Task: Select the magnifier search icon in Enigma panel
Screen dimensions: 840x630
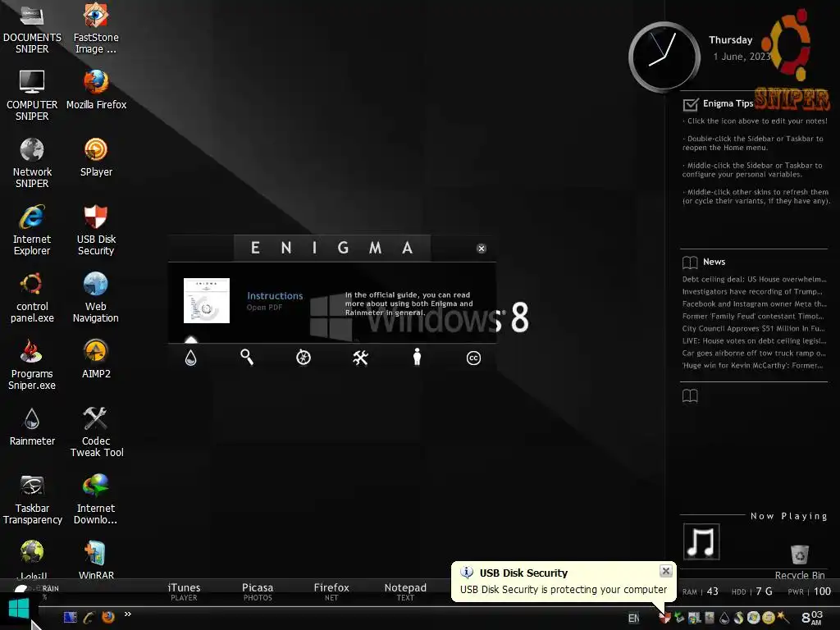Action: (247, 357)
